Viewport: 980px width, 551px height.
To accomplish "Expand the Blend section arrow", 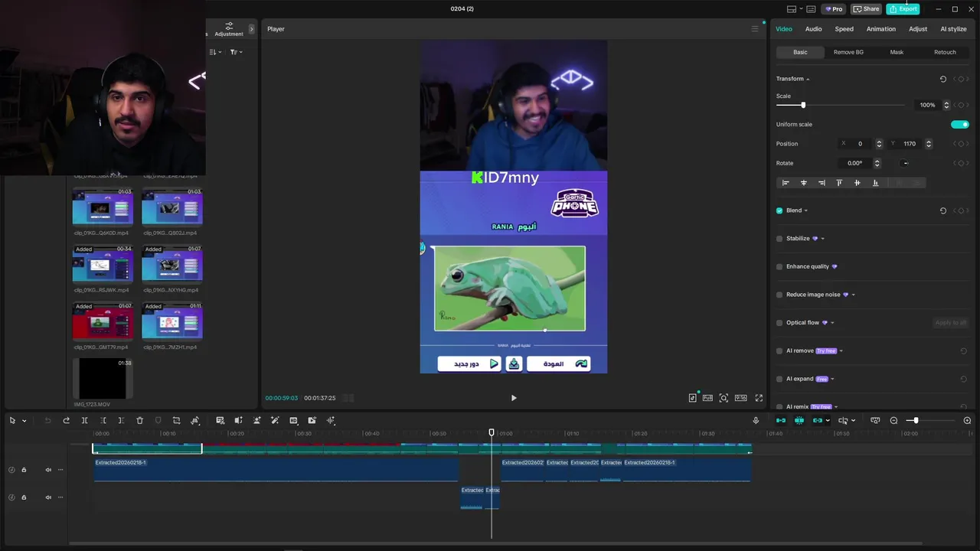I will pyautogui.click(x=805, y=210).
